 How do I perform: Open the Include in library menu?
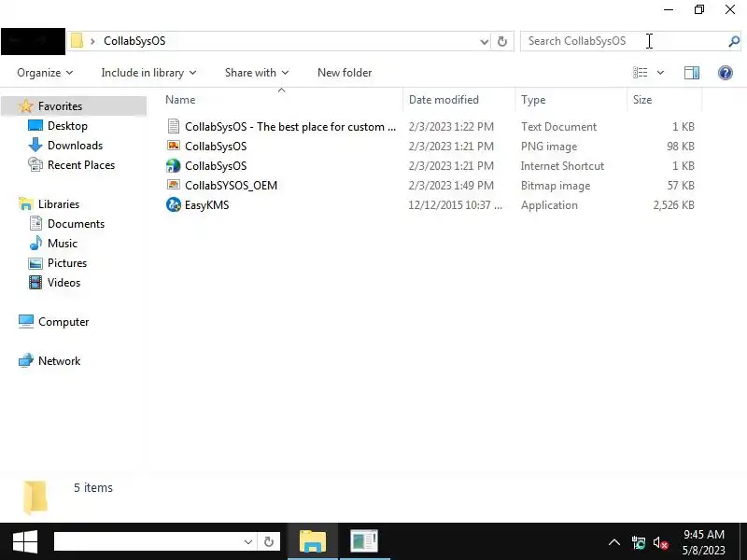tap(148, 73)
